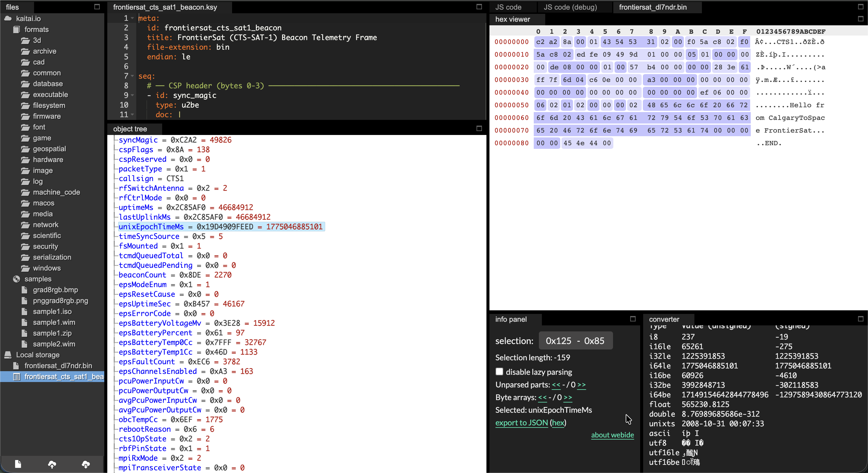The width and height of the screenshot is (868, 473).
Task: Select the frontiersat_cts_sat1_beacon.ksy editor tab
Action: coord(165,7)
